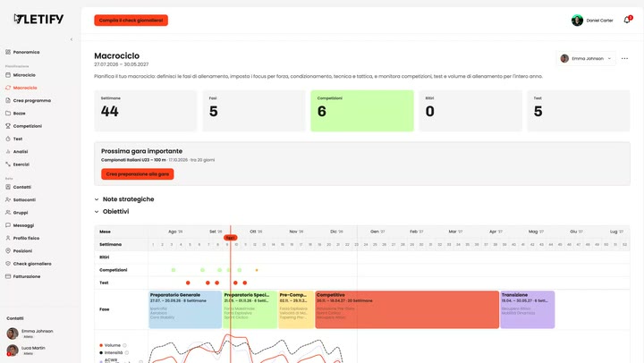The image size is (644, 363).
Task: Click the first red test dot
Action: (188, 283)
